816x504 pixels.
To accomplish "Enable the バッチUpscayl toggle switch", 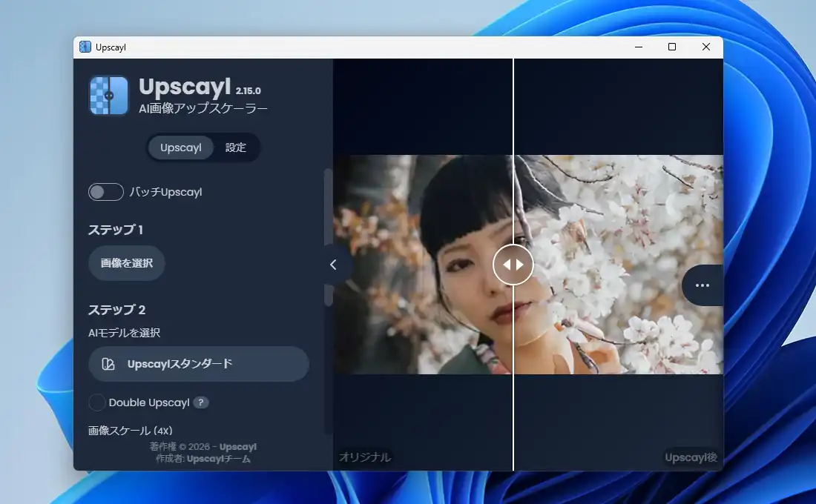I will coord(106,192).
